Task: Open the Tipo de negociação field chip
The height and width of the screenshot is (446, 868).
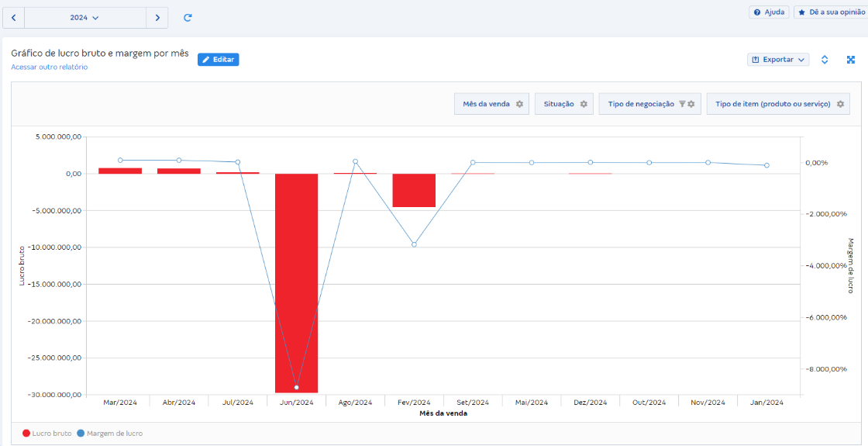Action: [x=641, y=104]
